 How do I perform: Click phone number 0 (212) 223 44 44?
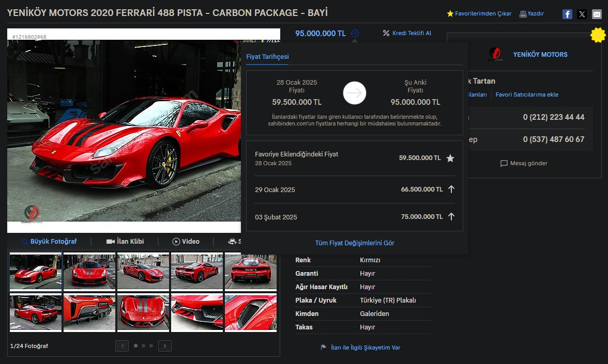coord(553,117)
